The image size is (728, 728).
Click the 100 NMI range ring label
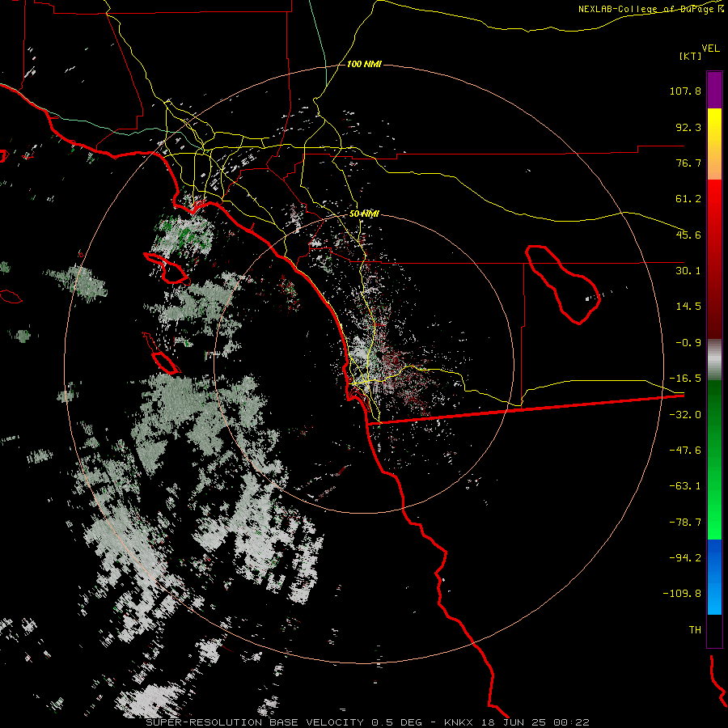(364, 64)
